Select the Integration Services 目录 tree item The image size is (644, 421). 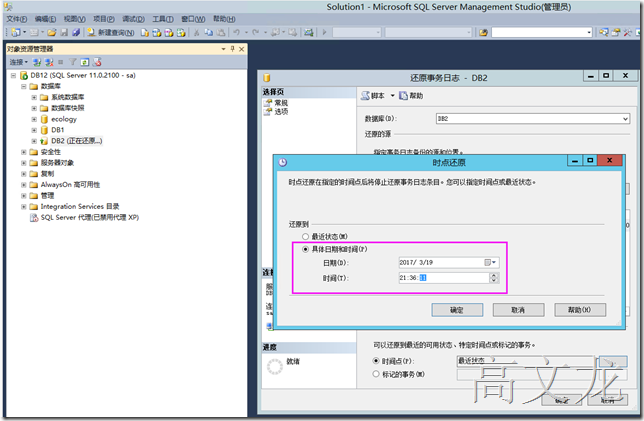[80, 207]
